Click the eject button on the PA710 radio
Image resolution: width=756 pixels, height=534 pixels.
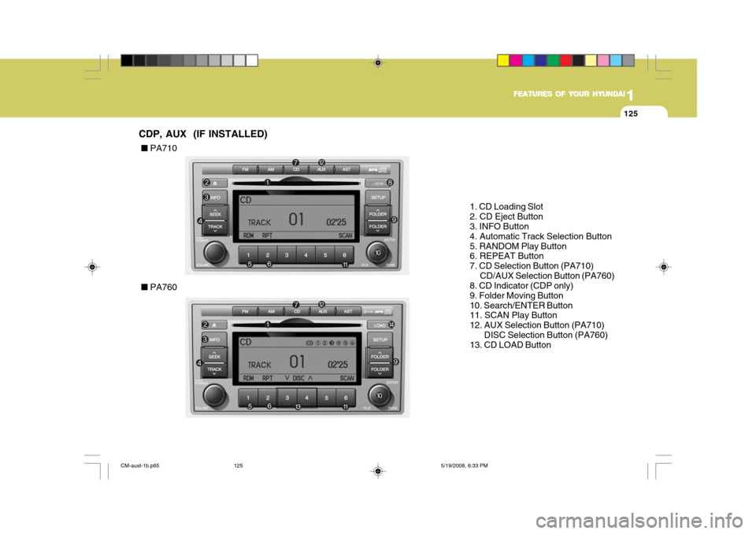[x=214, y=184]
